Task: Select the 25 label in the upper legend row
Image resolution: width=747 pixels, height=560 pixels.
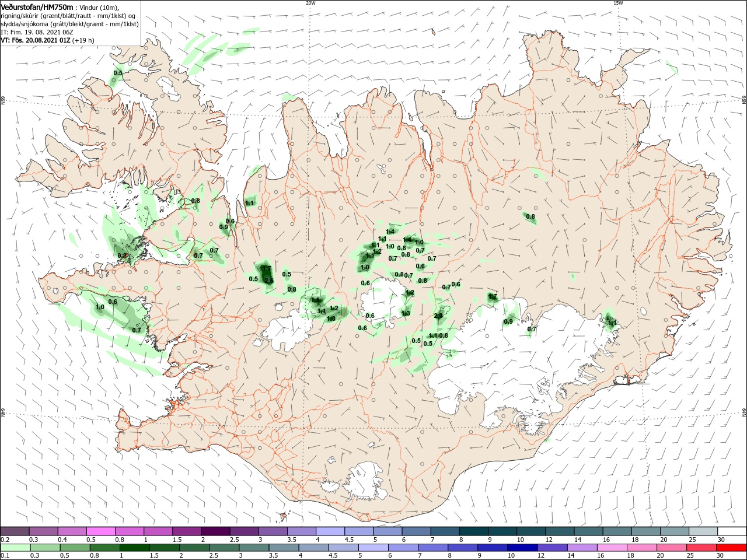Action: (x=691, y=540)
